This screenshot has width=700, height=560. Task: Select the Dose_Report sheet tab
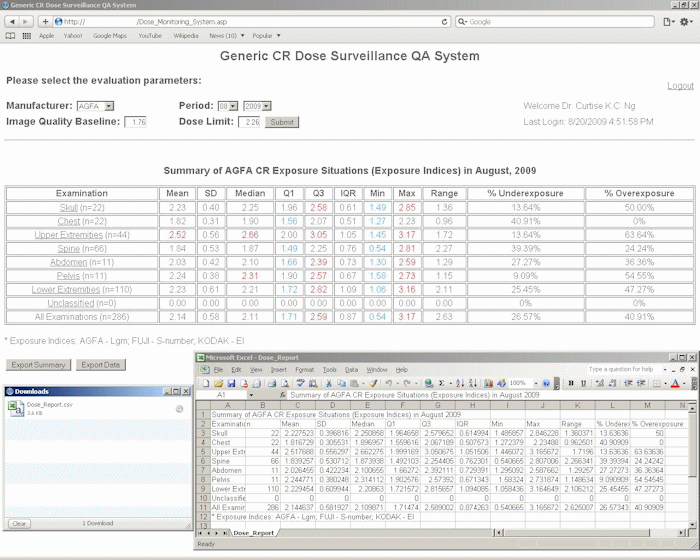click(255, 533)
